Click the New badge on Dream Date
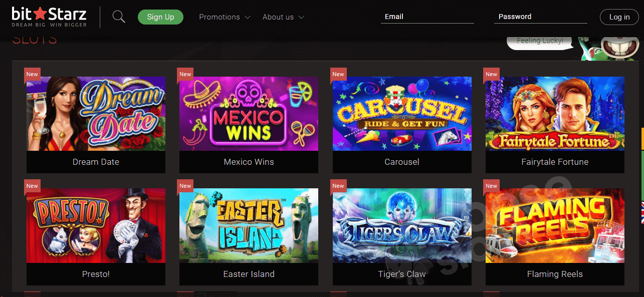This screenshot has height=297, width=644. 32,74
